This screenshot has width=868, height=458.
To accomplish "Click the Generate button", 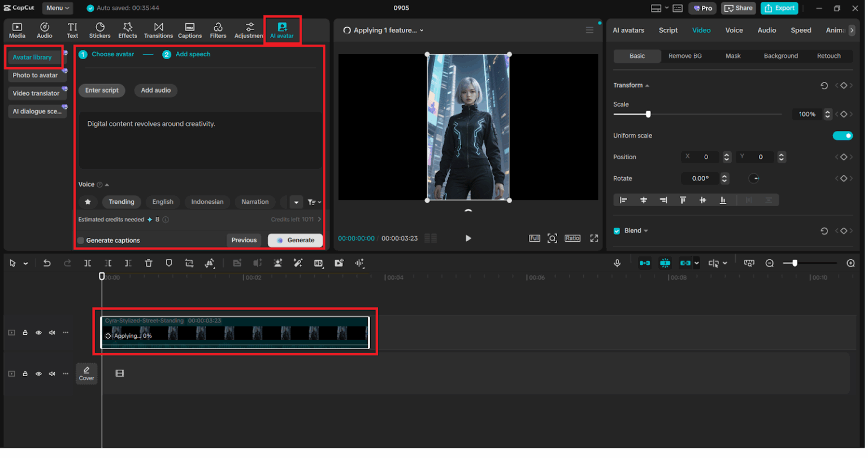I will coord(296,241).
